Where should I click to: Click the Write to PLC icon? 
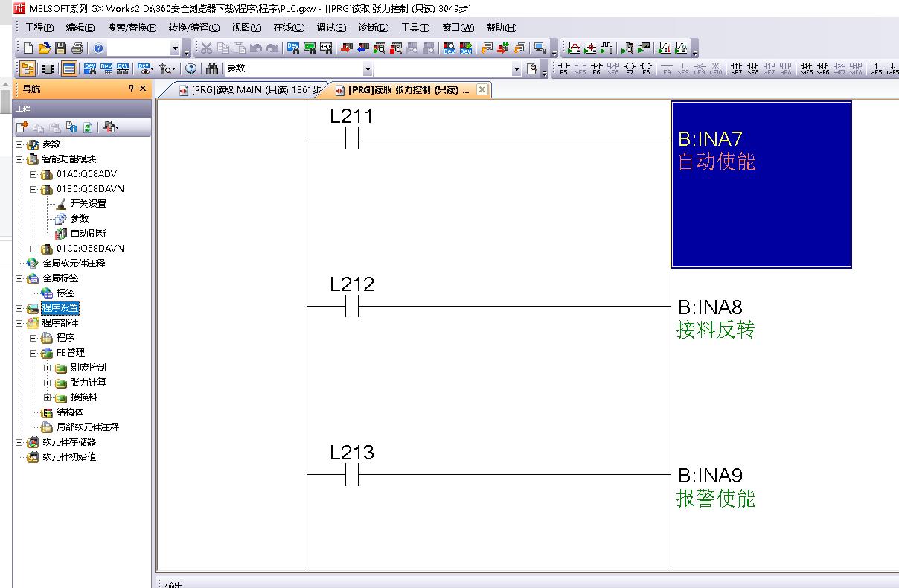coord(346,48)
